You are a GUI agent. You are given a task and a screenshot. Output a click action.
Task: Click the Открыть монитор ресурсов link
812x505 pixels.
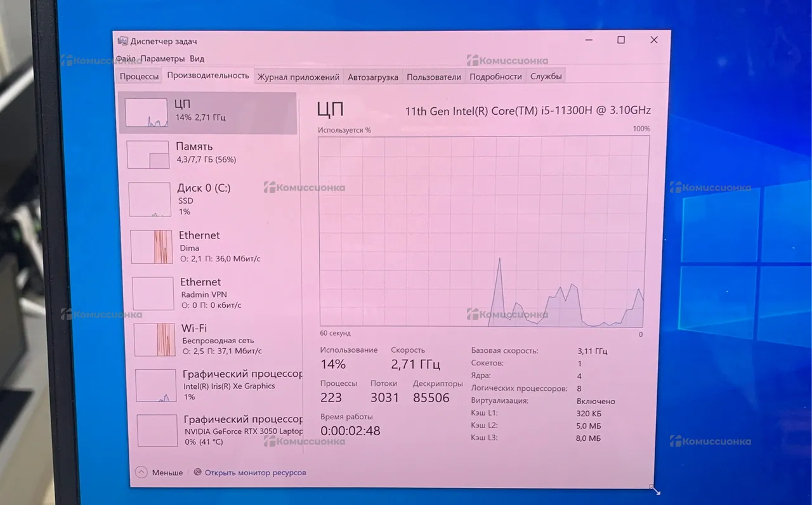255,473
